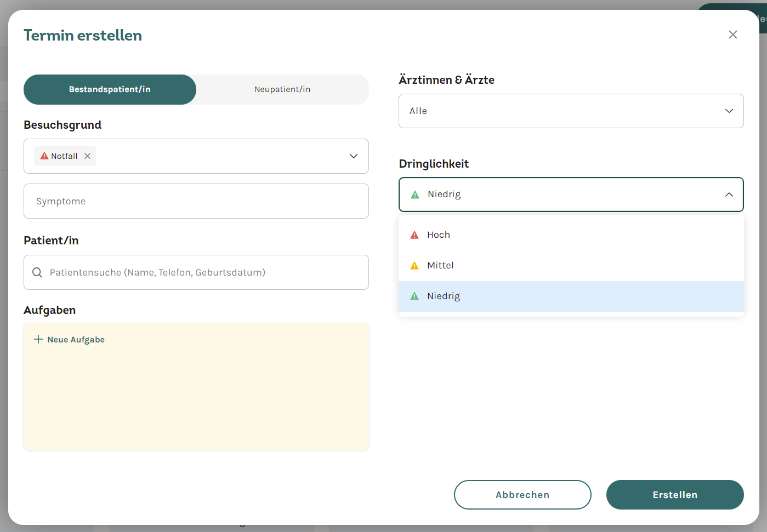Close the Termin erstellen dialog with the X
This screenshot has height=532, width=767.
pyautogui.click(x=733, y=35)
